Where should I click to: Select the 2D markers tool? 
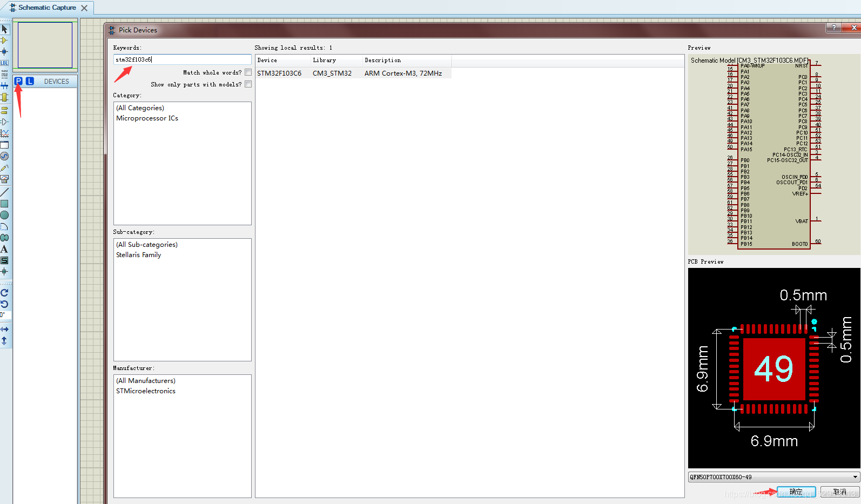(x=4, y=272)
